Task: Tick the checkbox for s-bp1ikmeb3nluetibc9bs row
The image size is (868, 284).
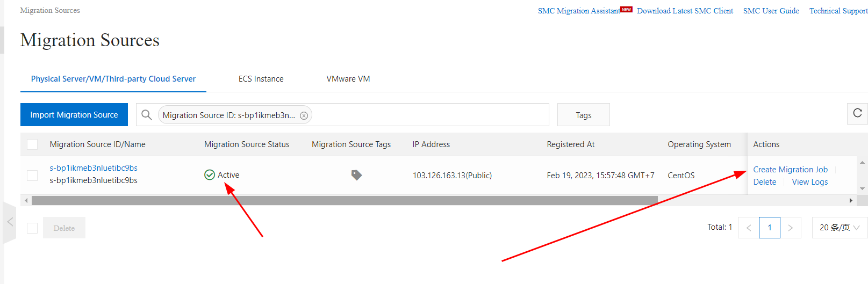Action: tap(32, 176)
